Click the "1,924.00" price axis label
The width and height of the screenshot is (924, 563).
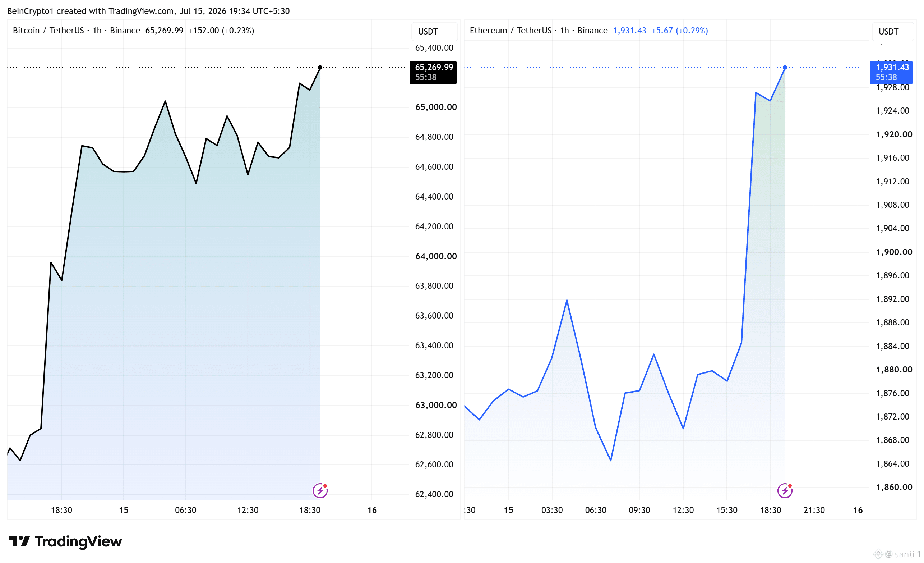point(892,111)
